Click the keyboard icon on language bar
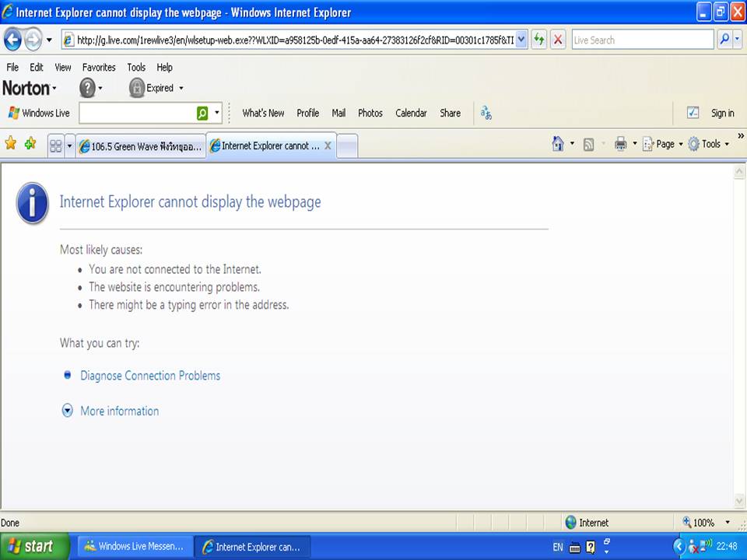This screenshot has height=560, width=747. pos(575,548)
